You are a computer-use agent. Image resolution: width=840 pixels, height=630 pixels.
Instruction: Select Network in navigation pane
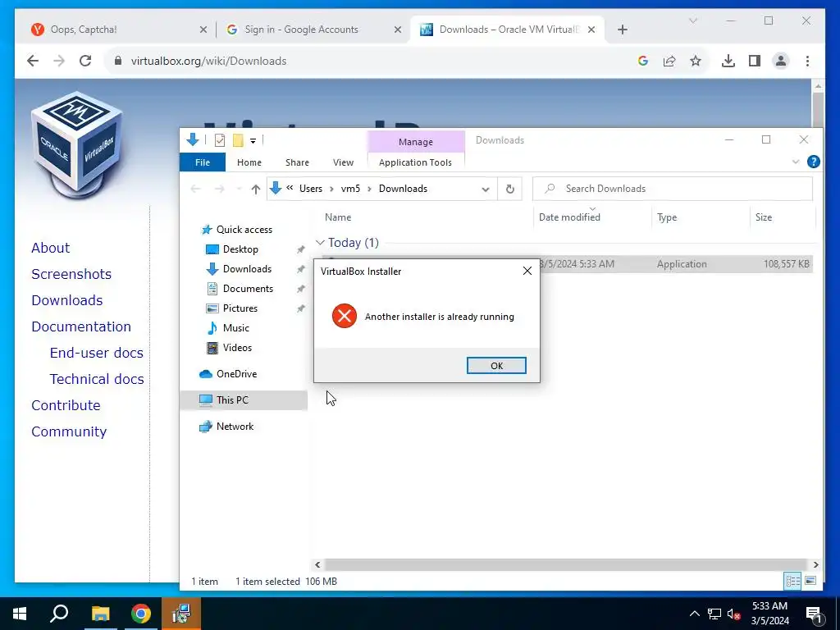click(x=235, y=427)
